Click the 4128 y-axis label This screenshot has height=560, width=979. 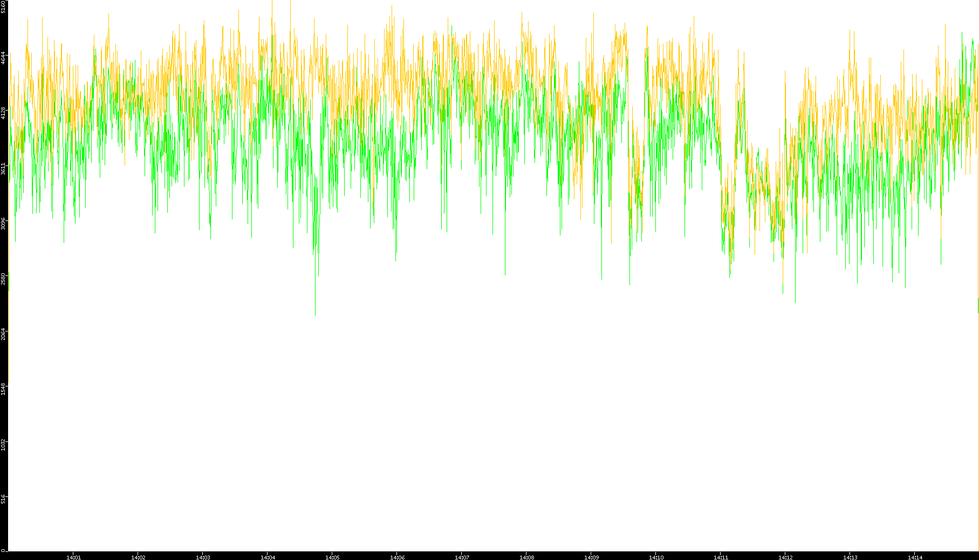pyautogui.click(x=4, y=113)
